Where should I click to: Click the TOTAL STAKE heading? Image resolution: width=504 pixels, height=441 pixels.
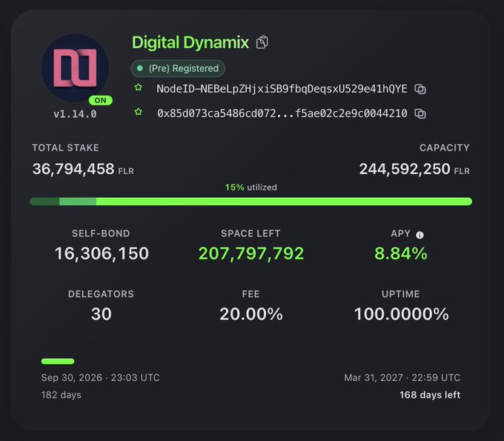[65, 147]
